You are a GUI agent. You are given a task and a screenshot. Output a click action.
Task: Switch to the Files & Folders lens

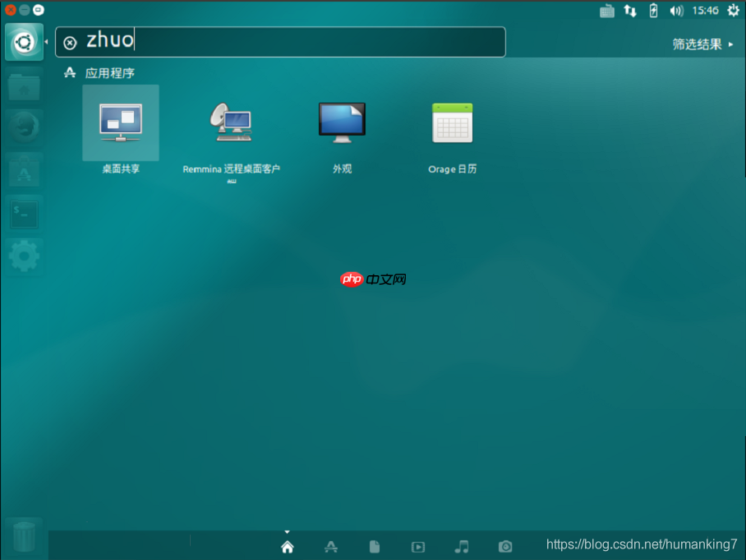pyautogui.click(x=374, y=545)
